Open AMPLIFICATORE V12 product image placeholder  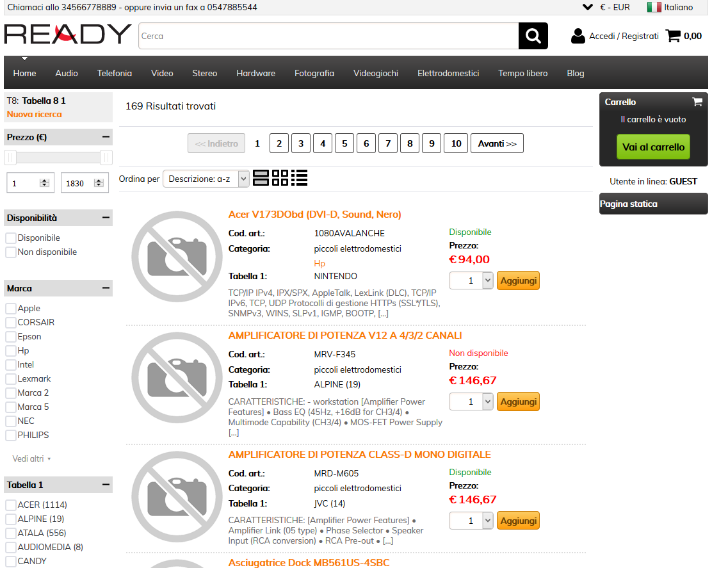[177, 378]
